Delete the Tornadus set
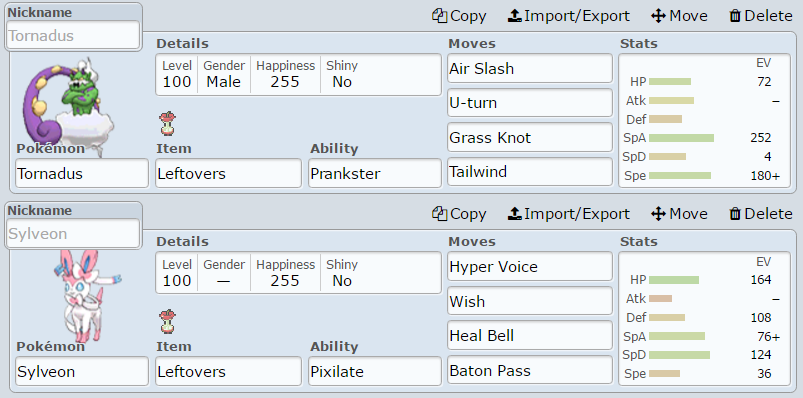Viewport: 803px width, 398px height. coord(760,16)
